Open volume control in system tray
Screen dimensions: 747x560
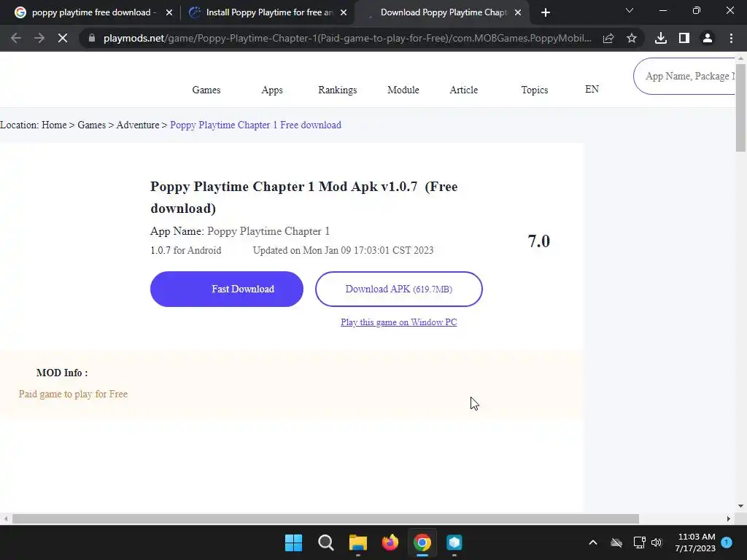(x=657, y=542)
